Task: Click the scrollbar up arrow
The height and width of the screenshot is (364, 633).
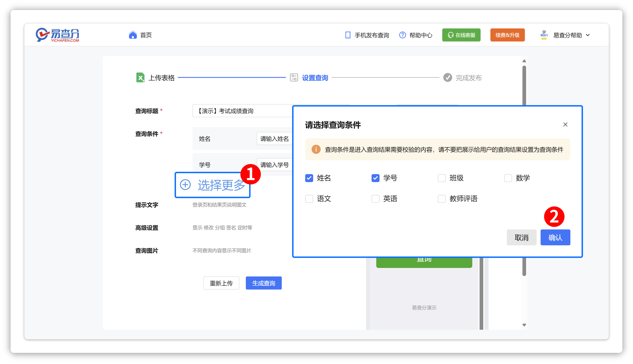Action: coord(524,61)
